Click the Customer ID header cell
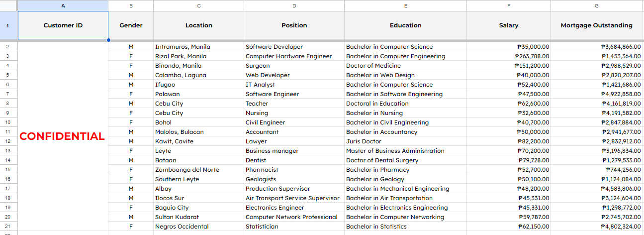The height and width of the screenshot is (235, 644). pos(63,25)
